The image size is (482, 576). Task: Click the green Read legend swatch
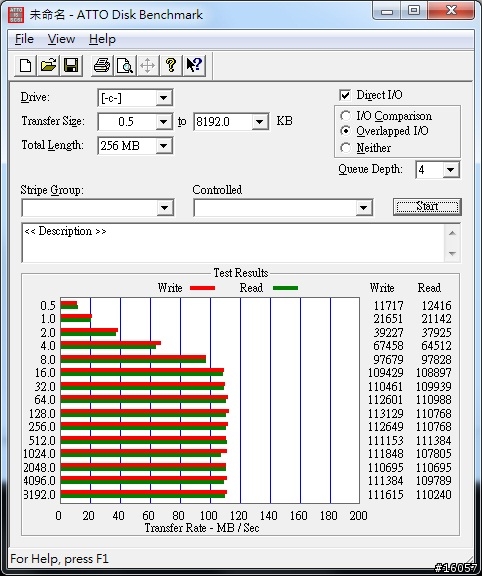[285, 288]
